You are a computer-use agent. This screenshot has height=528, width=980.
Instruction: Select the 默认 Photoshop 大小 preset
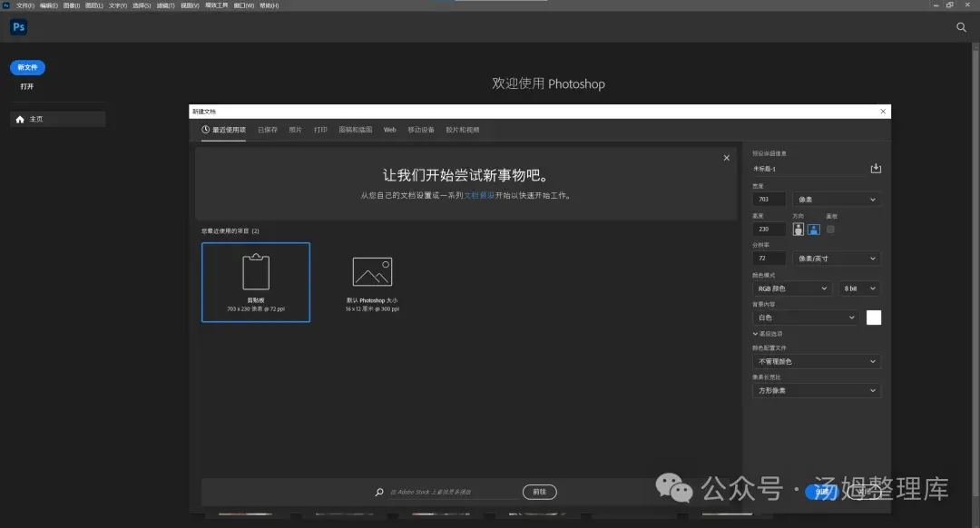(x=373, y=282)
